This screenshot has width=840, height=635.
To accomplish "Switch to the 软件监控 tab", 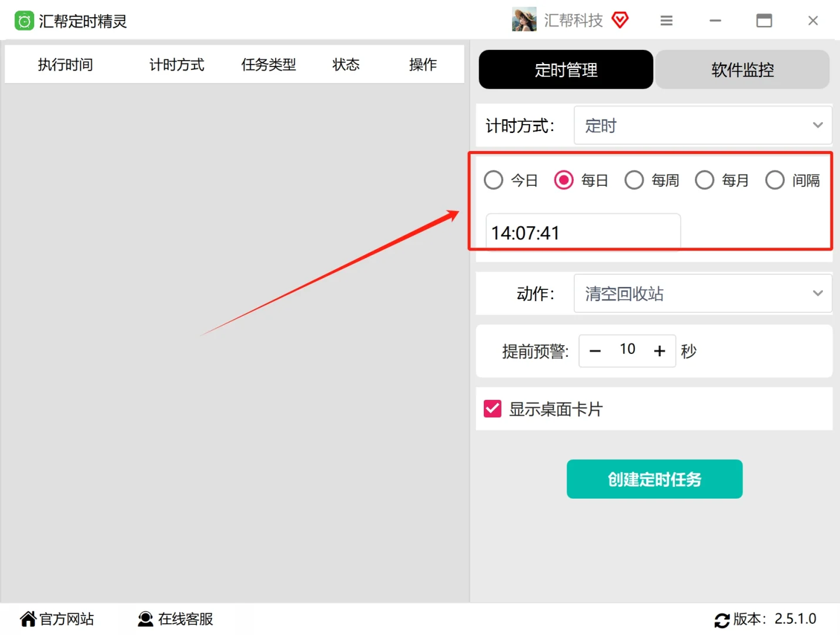I will tap(742, 69).
